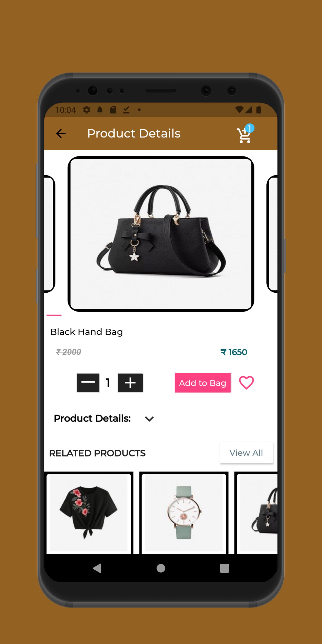Screen dimensions: 322x644
Task: Toggle the heart wishlist icon
Action: [246, 383]
